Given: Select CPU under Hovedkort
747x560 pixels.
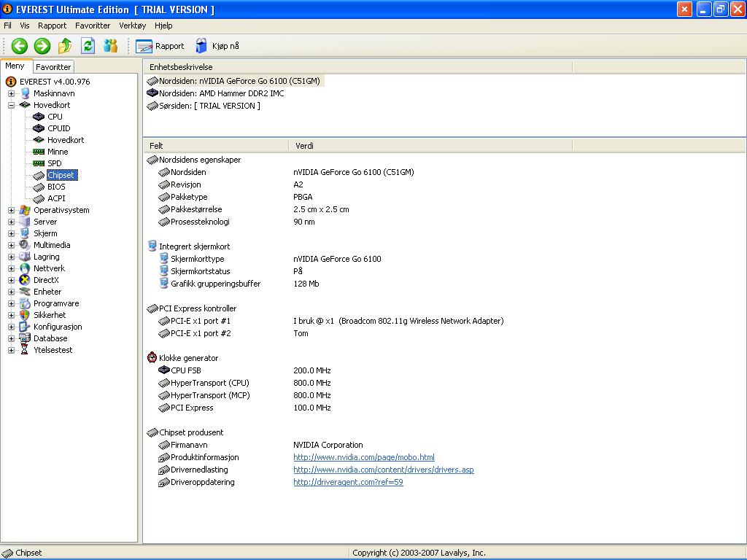Looking at the screenshot, I should click(x=55, y=117).
